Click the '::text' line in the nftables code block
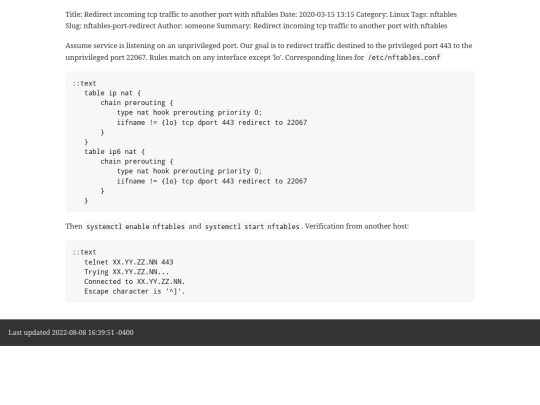This screenshot has width=540, height=405. pyautogui.click(x=84, y=83)
